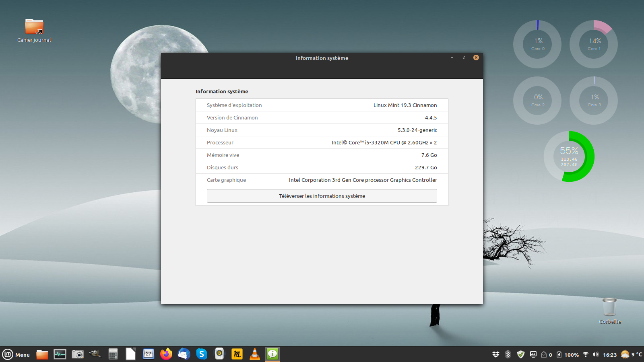Click the Core 3 CPU gauge desklet

tap(594, 101)
